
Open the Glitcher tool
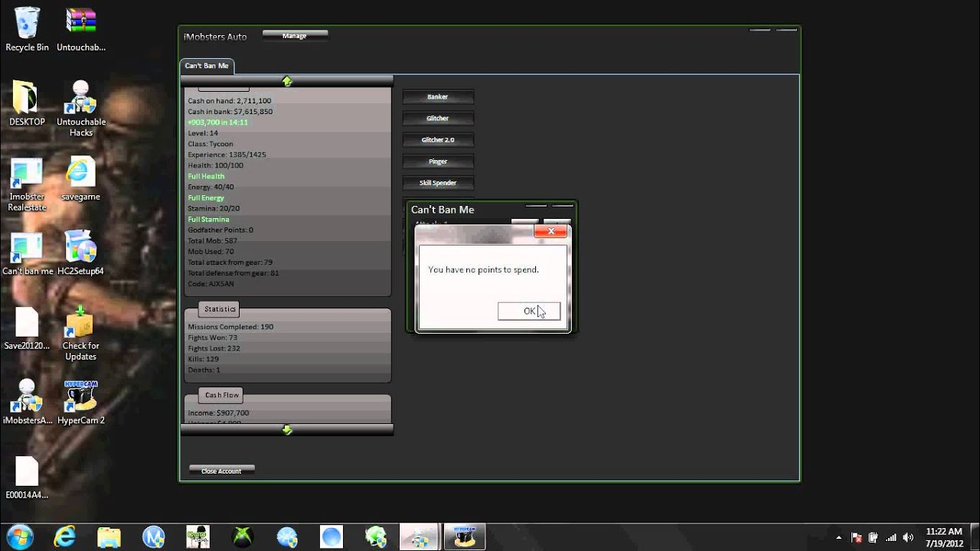(438, 119)
